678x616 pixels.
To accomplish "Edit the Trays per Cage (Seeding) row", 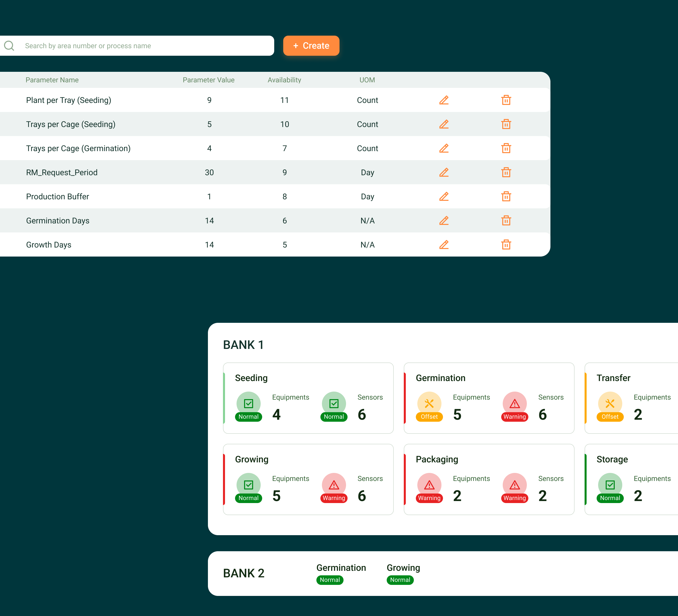I will point(444,125).
